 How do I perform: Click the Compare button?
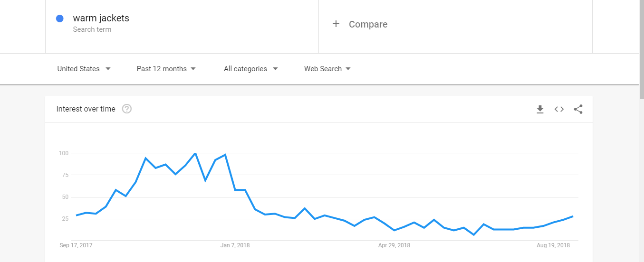tap(367, 24)
